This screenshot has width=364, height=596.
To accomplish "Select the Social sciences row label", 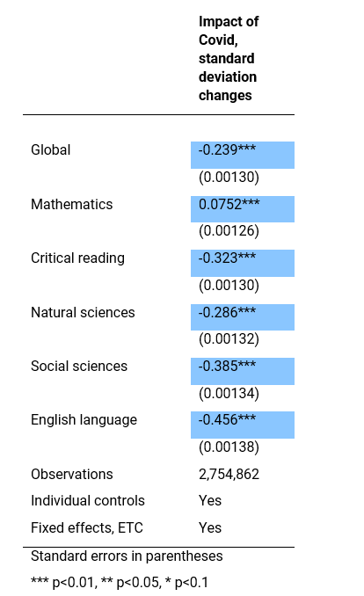I will coord(79,366).
